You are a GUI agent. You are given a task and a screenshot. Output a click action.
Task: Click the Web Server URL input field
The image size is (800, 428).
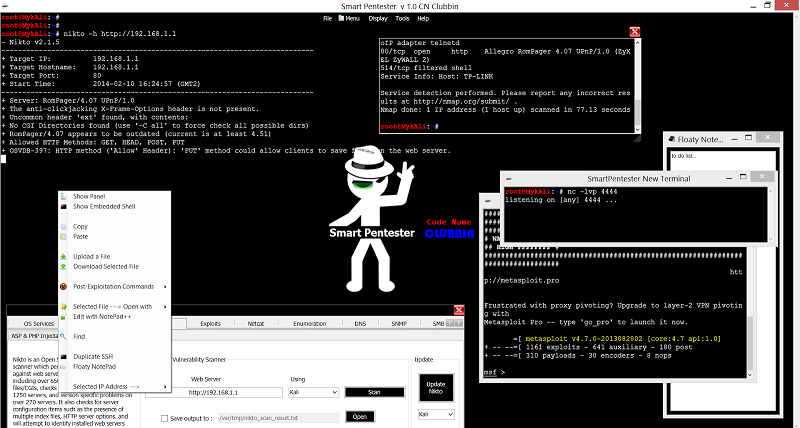click(x=214, y=393)
